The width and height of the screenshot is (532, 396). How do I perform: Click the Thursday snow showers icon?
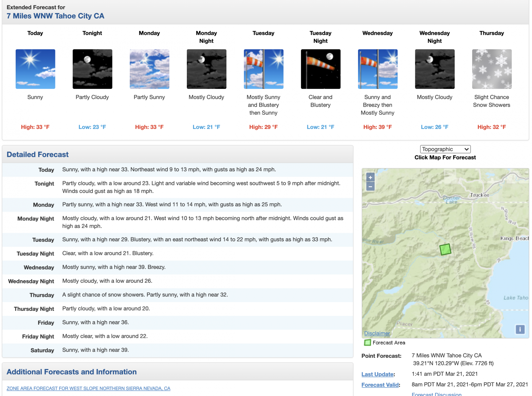[492, 69]
